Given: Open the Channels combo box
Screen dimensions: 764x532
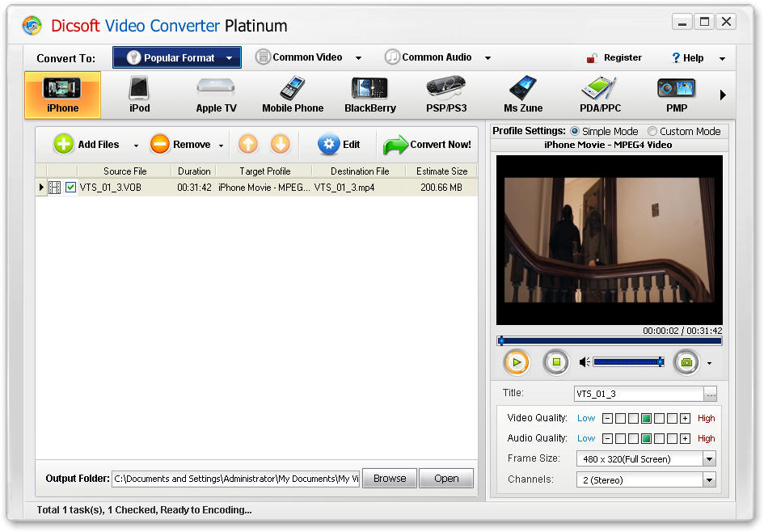Looking at the screenshot, I should pos(646,480).
